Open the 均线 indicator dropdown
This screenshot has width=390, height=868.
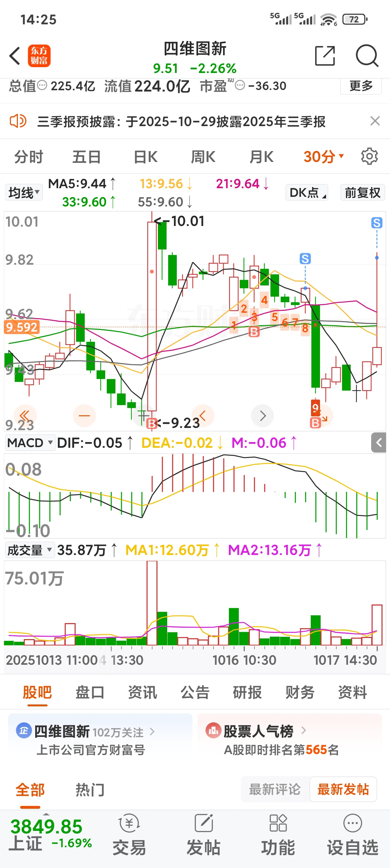pos(24,193)
